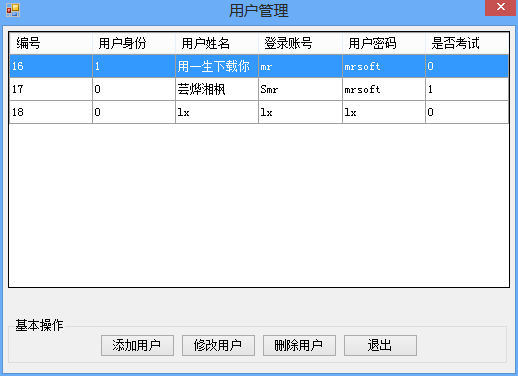518x376 pixels.
Task: Click the 修改用户 button
Action: (218, 345)
